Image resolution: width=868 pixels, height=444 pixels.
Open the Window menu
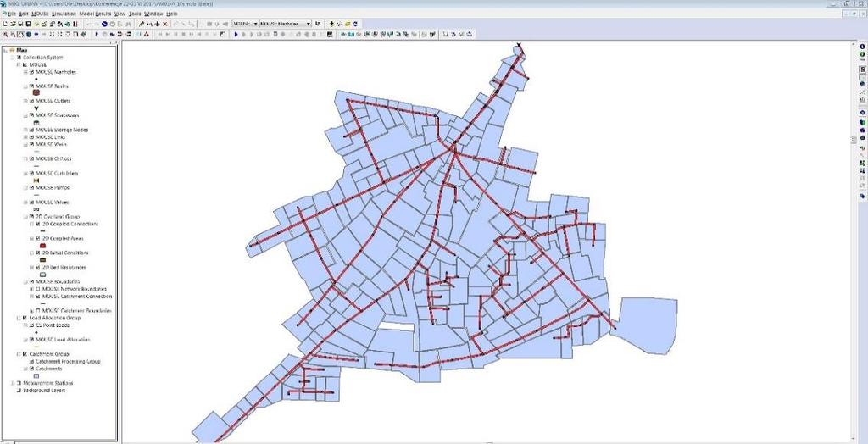tap(154, 14)
